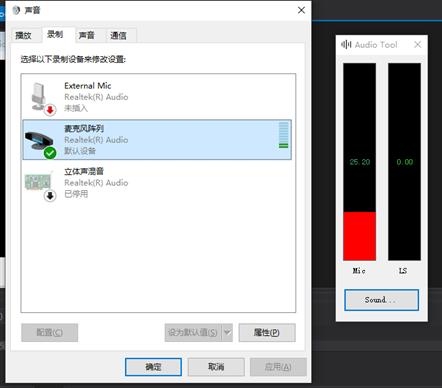Open the 声音 tab
This screenshot has width=442, height=388.
(x=87, y=35)
